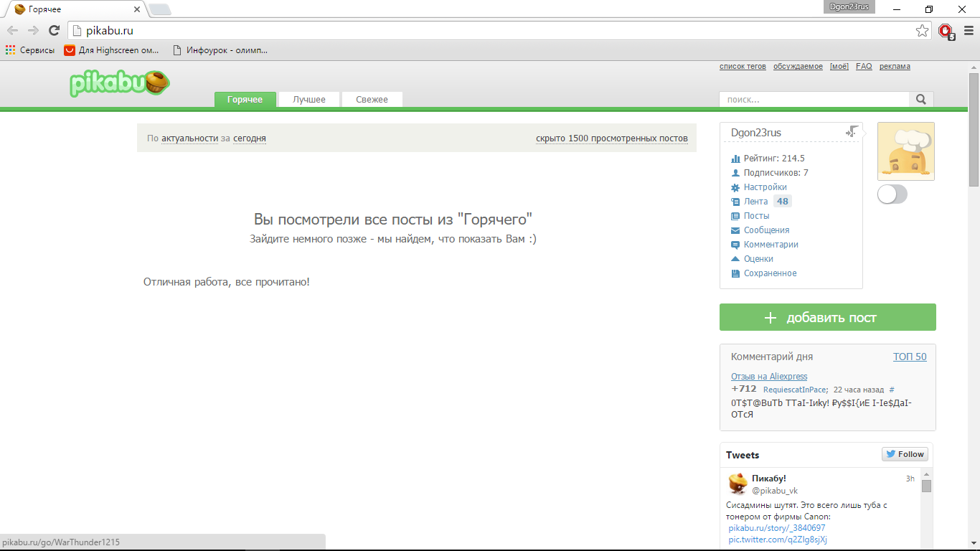Follow Pikabu via the Twitter Follow button
The image size is (980, 551).
coord(905,454)
